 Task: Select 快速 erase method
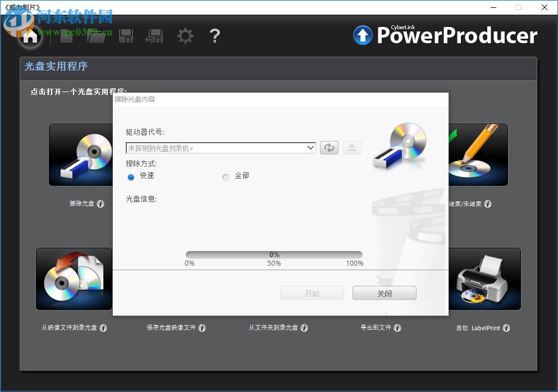[x=131, y=177]
